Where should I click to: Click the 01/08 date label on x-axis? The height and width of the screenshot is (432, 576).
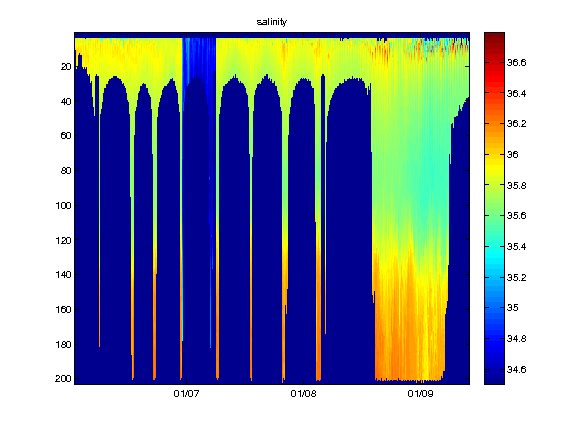303,394
